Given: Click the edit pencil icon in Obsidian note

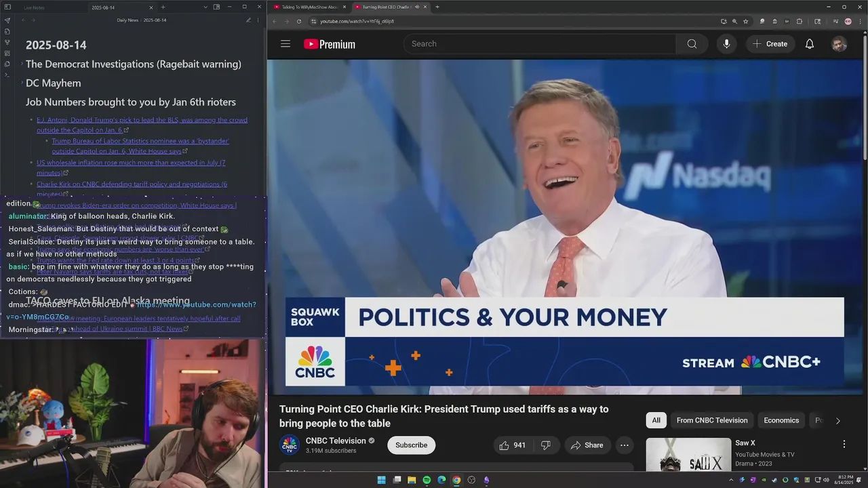Looking at the screenshot, I should click(249, 20).
